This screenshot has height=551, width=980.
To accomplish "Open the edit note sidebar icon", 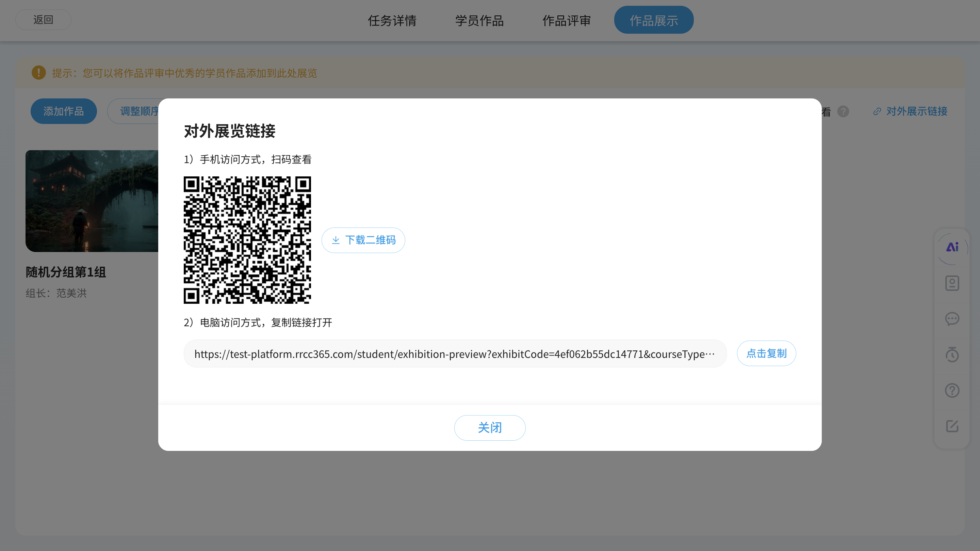I will pyautogui.click(x=952, y=426).
